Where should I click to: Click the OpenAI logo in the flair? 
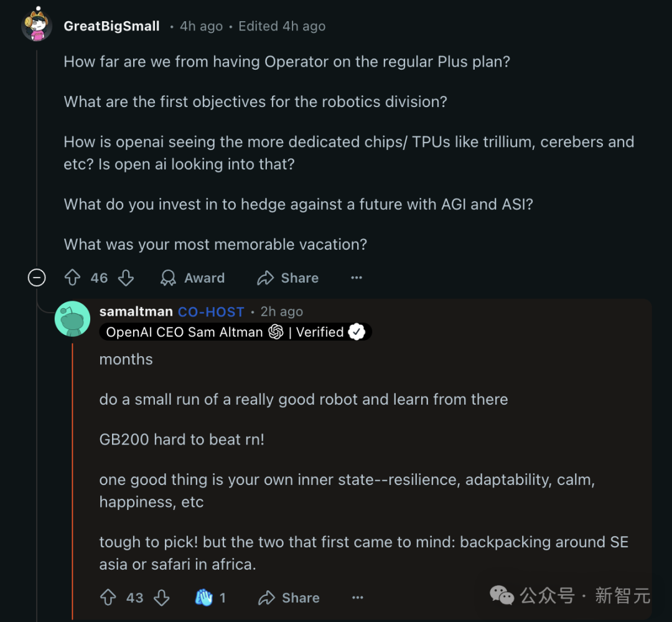click(x=276, y=332)
